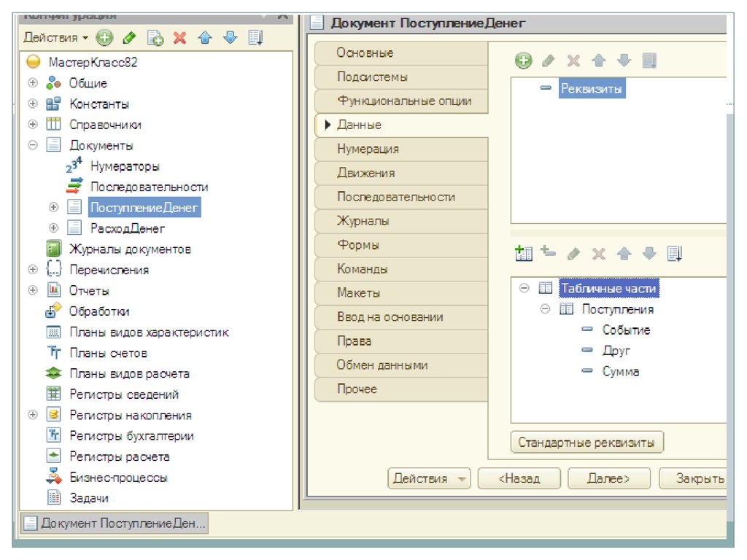747x560 pixels.
Task: Open the Подсистемы tab
Action: [401, 77]
